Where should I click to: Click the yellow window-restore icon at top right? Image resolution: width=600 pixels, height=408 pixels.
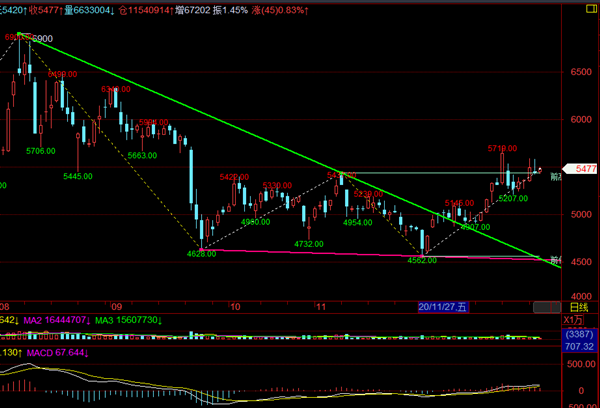click(591, 8)
